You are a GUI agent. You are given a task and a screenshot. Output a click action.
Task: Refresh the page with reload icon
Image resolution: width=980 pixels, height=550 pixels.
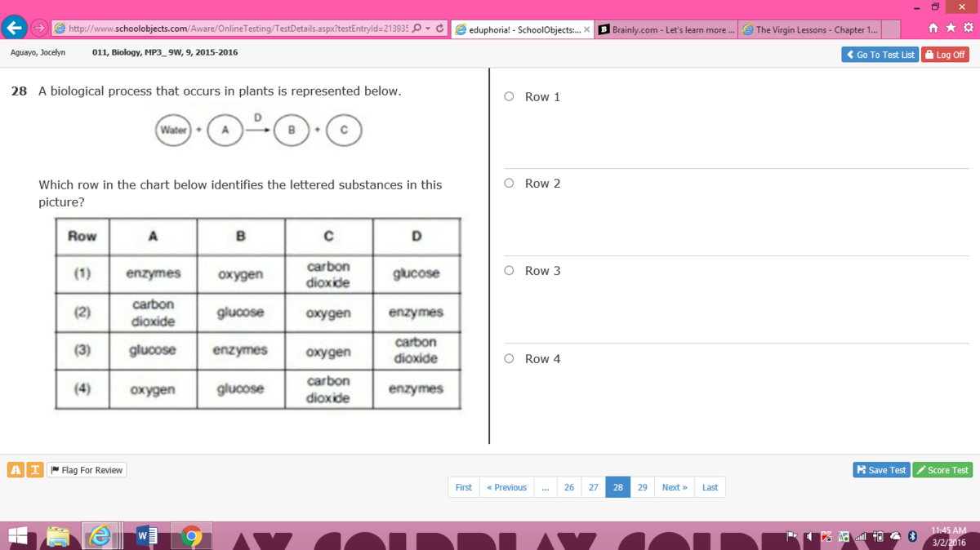click(440, 29)
